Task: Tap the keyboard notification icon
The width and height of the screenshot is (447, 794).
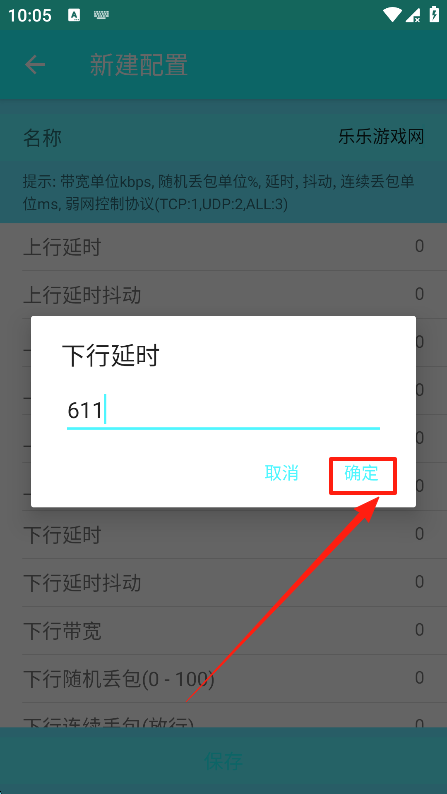Action: (x=102, y=15)
